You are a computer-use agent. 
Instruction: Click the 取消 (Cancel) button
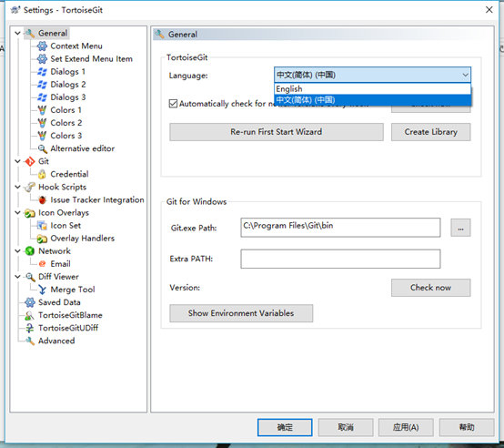coord(346,427)
